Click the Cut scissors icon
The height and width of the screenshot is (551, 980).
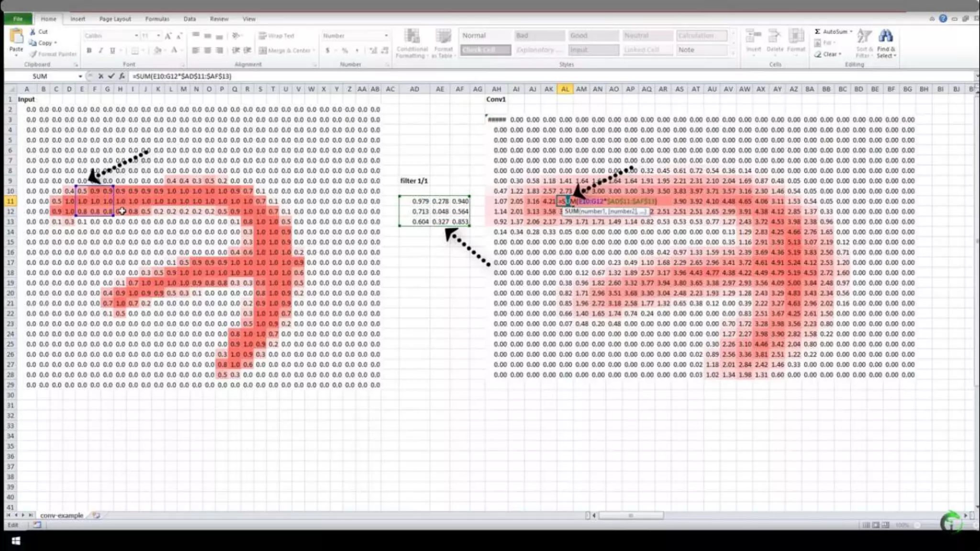click(33, 32)
